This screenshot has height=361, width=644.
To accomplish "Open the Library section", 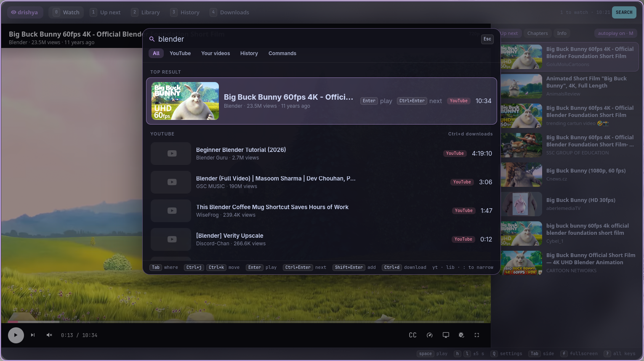I will 146,13.
